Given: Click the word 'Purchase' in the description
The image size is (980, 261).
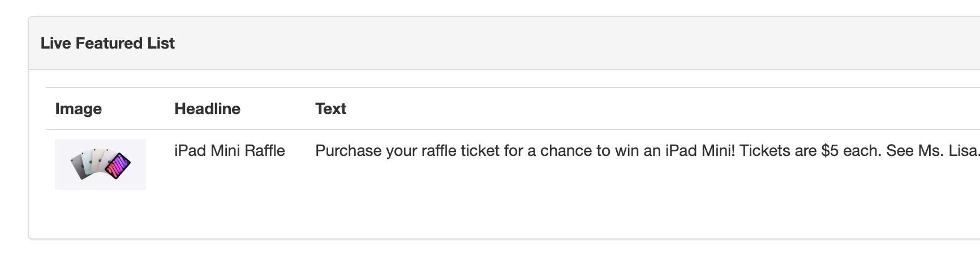Looking at the screenshot, I should [x=349, y=151].
